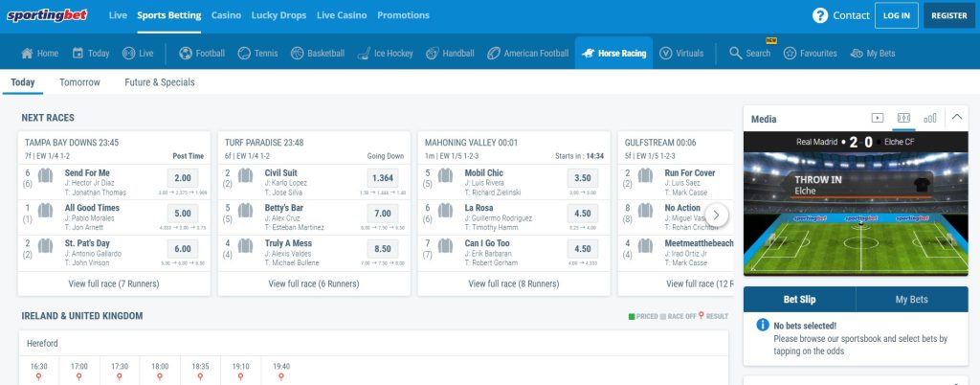
Task: Switch media panel to pitch view icon
Action: pos(903,118)
